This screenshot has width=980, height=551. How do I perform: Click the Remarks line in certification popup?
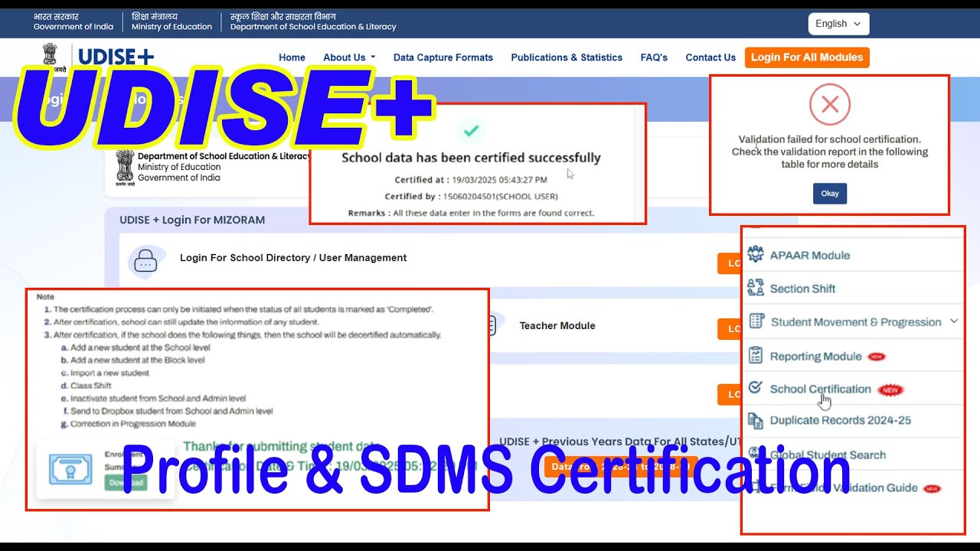coord(471,213)
